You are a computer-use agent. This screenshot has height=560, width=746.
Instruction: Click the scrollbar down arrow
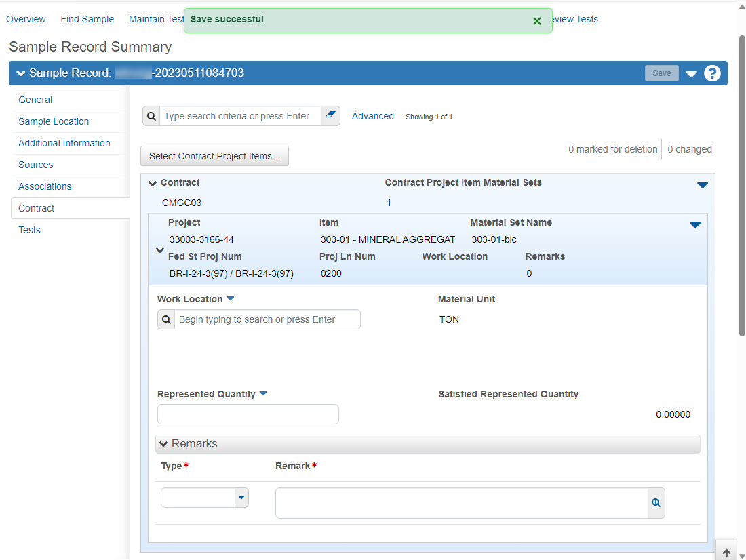tap(742, 555)
